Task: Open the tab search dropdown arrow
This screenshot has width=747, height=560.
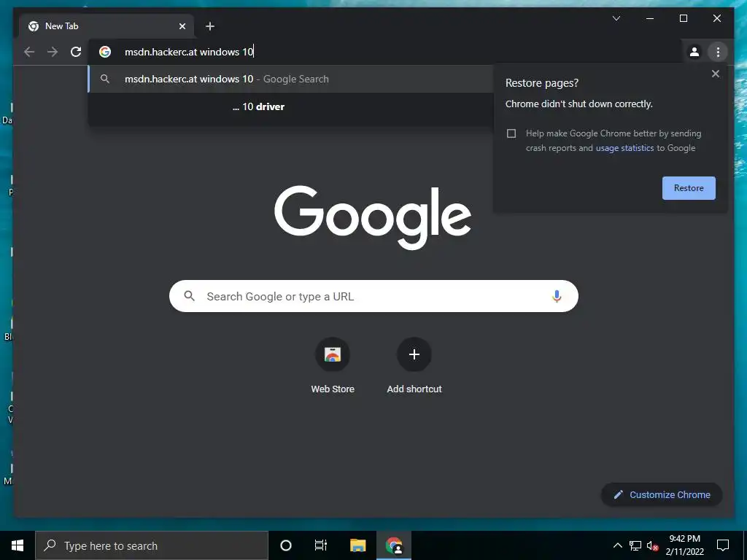Action: tap(616, 18)
